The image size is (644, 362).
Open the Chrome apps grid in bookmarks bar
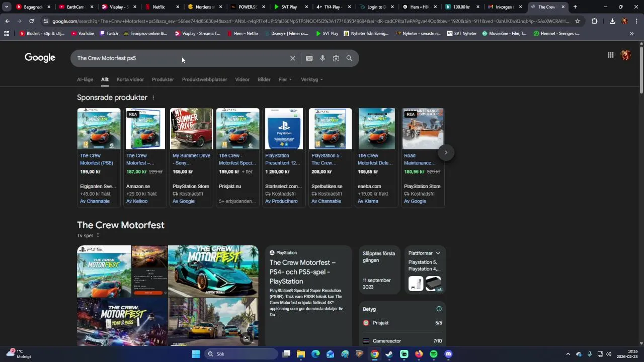[7, 34]
